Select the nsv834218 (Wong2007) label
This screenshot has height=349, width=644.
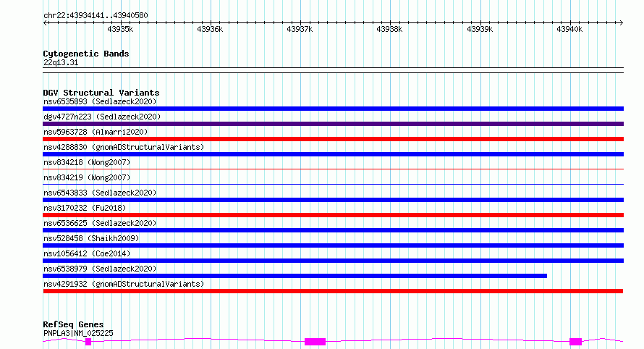coord(87,162)
